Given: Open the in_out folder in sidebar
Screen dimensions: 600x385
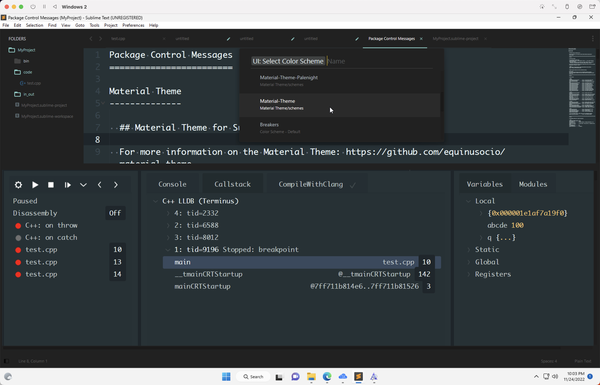Looking at the screenshot, I should pos(29,94).
